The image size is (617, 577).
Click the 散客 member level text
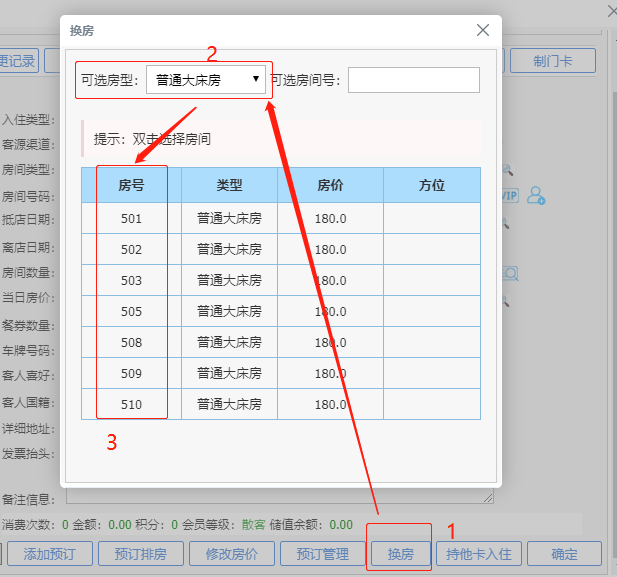point(253,525)
